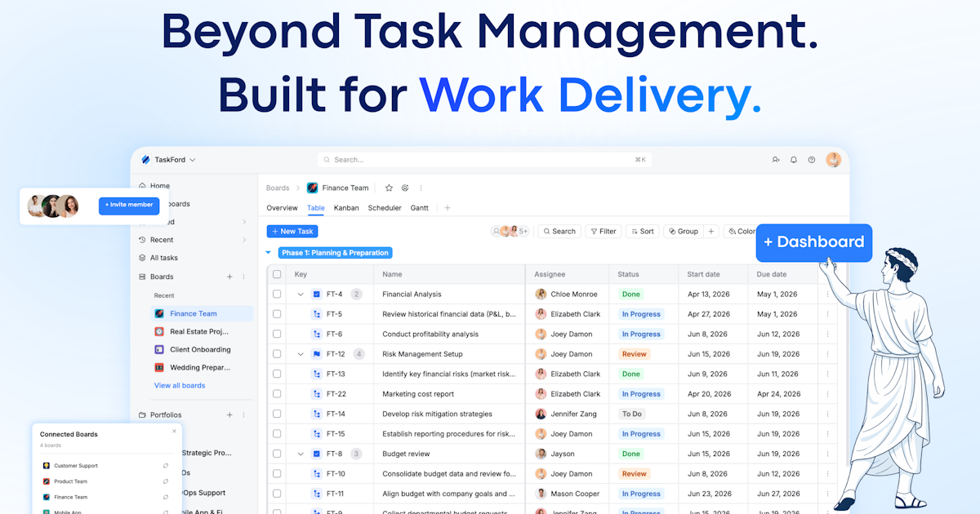This screenshot has height=514, width=980.
Task: Select Finance Team board in sidebar
Action: click(202, 313)
